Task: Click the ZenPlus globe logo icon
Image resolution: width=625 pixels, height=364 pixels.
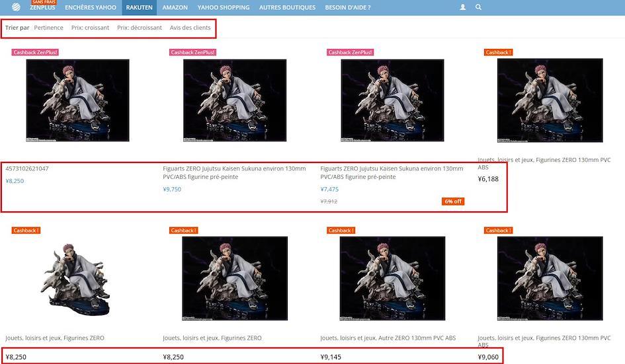Action: click(x=16, y=7)
